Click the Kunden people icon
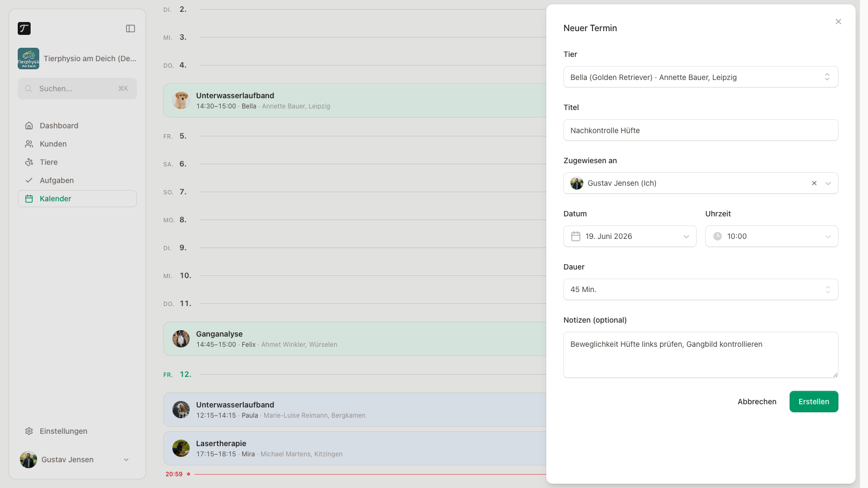This screenshot has width=868, height=488. point(29,144)
